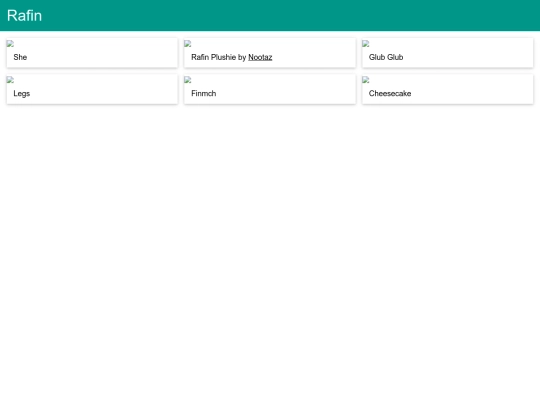The width and height of the screenshot is (540, 405).
Task: Click the broken image in the Cheesecake card
Action: pos(365,80)
